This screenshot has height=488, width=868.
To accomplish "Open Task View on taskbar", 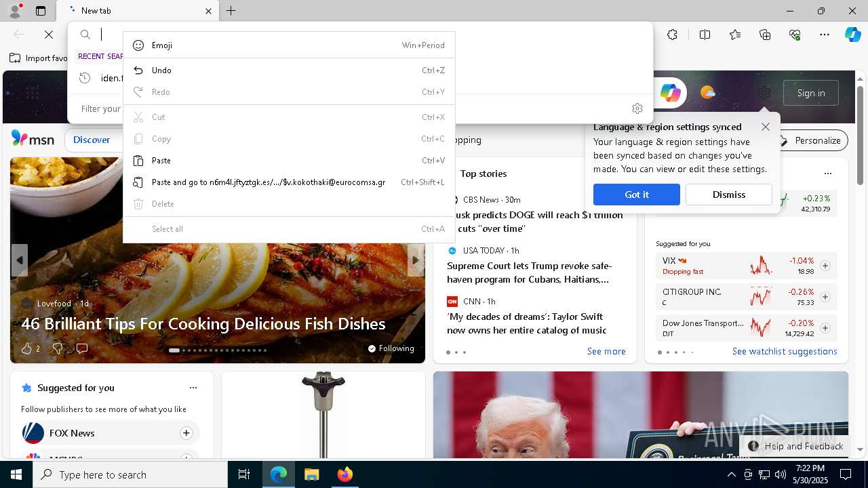I will pyautogui.click(x=244, y=474).
